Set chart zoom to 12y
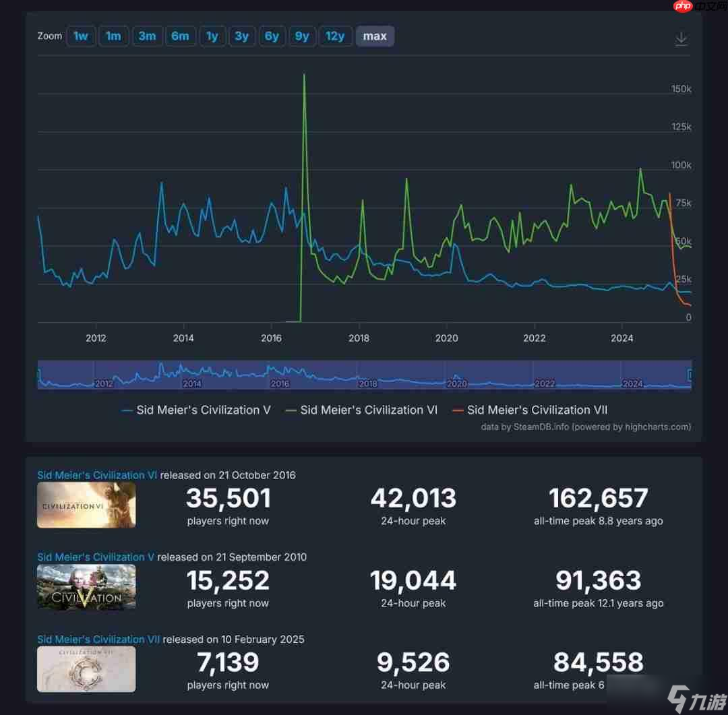The height and width of the screenshot is (715, 728). click(x=335, y=36)
